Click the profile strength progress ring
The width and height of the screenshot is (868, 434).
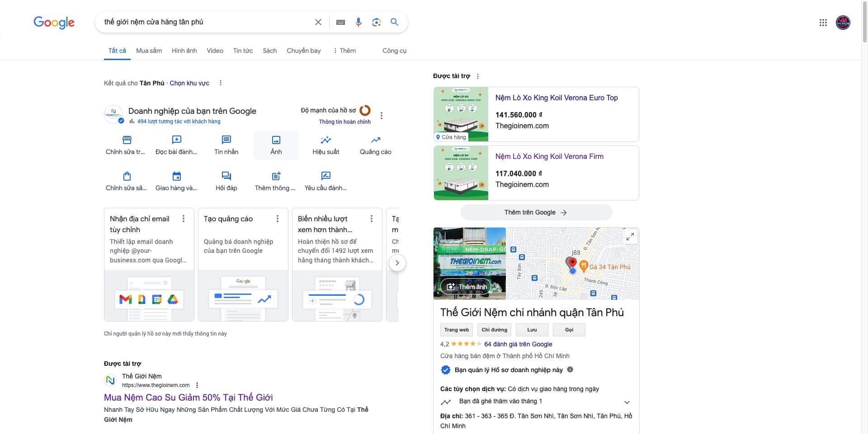point(365,110)
